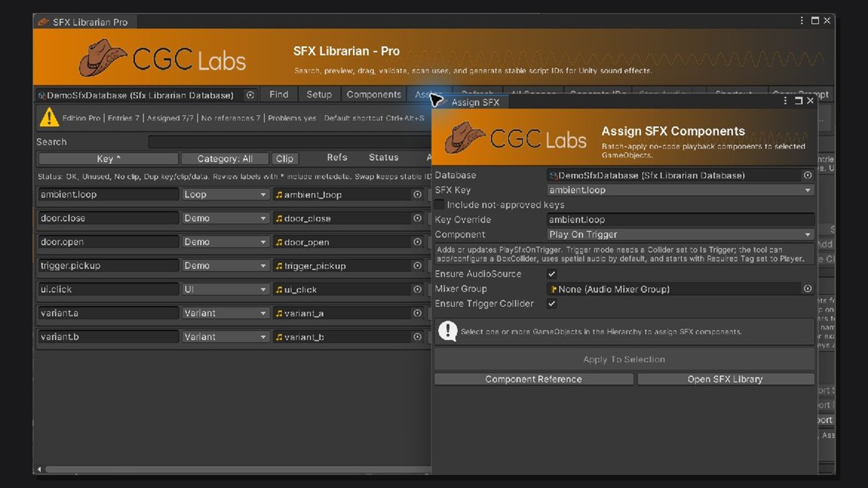Open the Setup toolbar tab
The width and height of the screenshot is (868, 488).
(x=319, y=94)
